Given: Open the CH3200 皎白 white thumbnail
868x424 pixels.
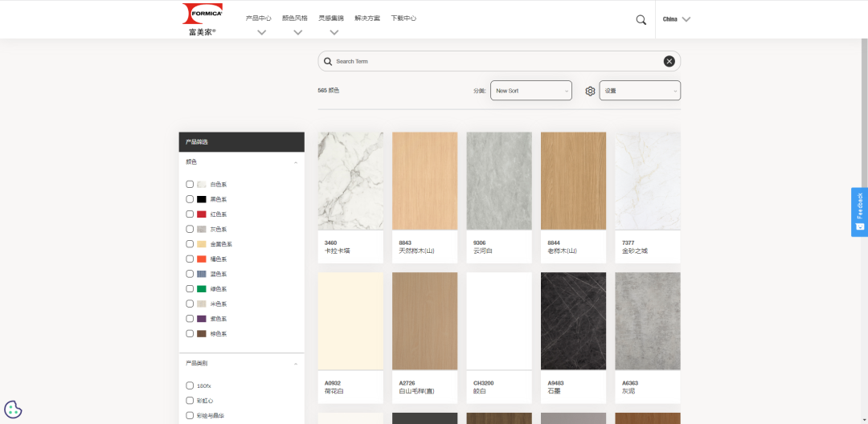Looking at the screenshot, I should coord(499,320).
